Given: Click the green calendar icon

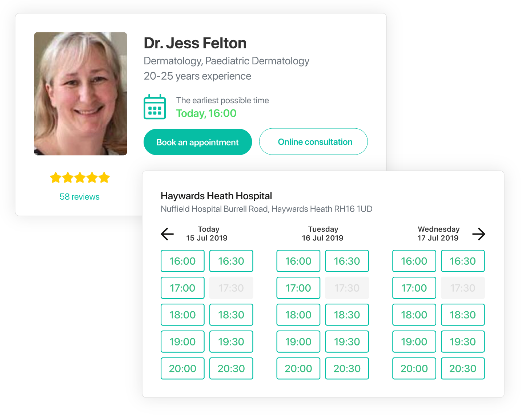Looking at the screenshot, I should [x=155, y=107].
